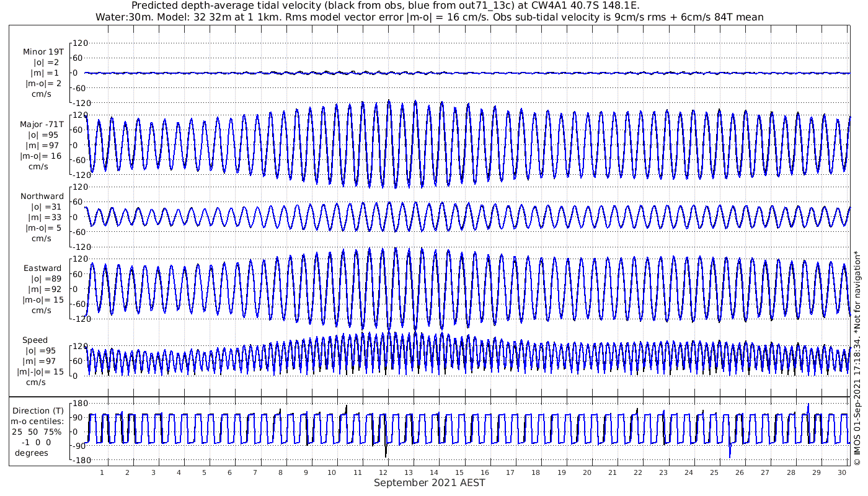Image resolution: width=868 pixels, height=496 pixels.
Task: Click day 30 on the date axis
Action: click(x=841, y=472)
